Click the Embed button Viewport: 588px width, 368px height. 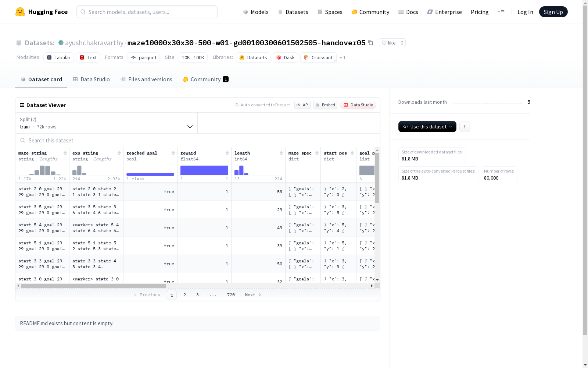[x=325, y=105]
